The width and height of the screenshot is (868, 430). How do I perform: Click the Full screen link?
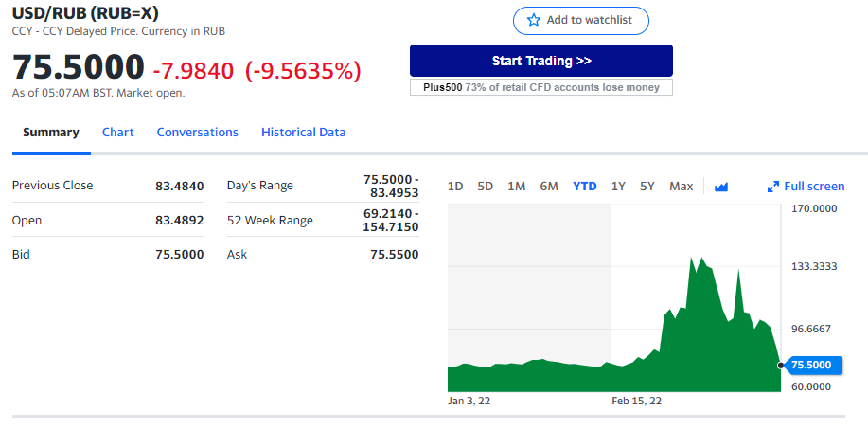(x=814, y=187)
